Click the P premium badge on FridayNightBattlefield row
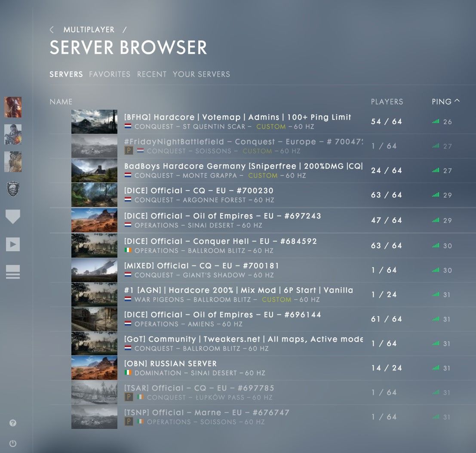This screenshot has height=453, width=476. point(129,150)
